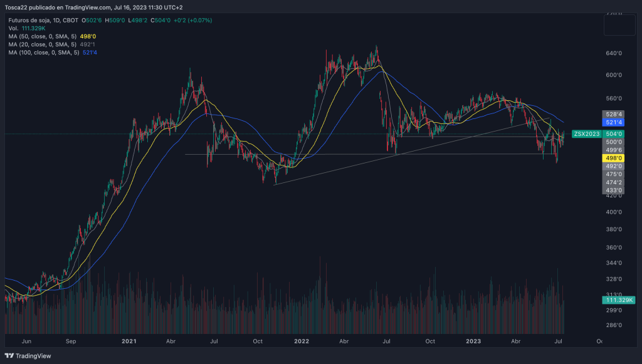
Task: Click the 2023 label on time axis
Action: (x=473, y=341)
